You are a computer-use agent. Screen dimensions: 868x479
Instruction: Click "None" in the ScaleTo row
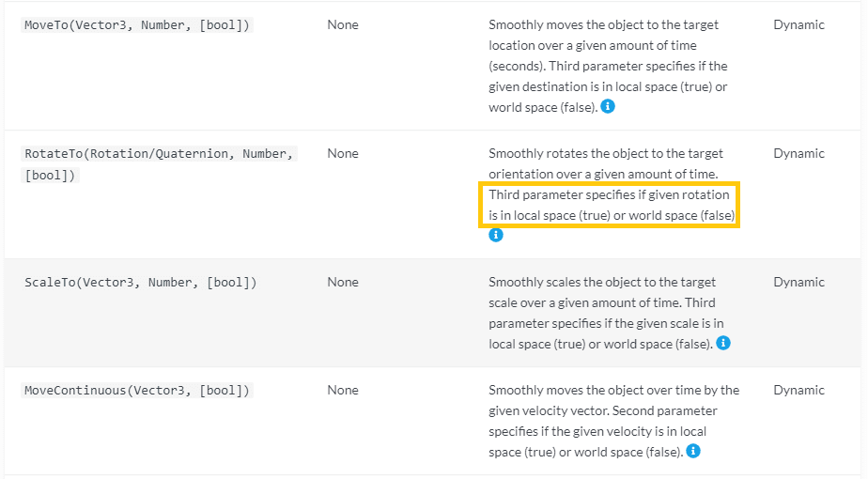pyautogui.click(x=343, y=283)
